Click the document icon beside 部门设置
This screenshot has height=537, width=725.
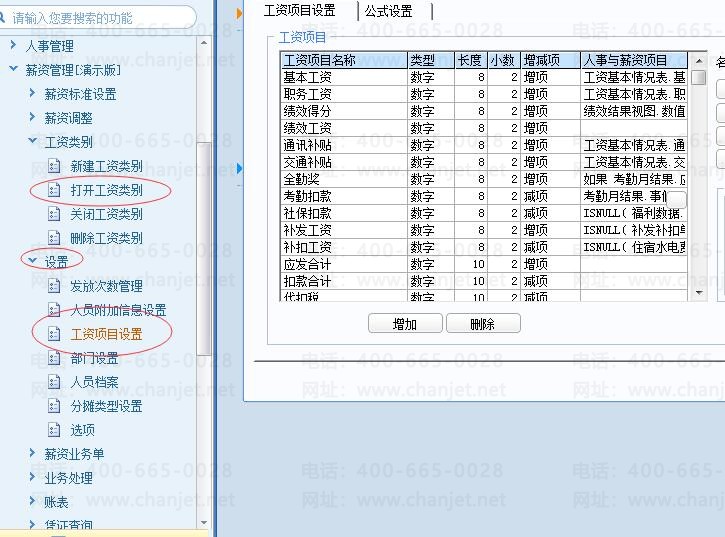54,358
